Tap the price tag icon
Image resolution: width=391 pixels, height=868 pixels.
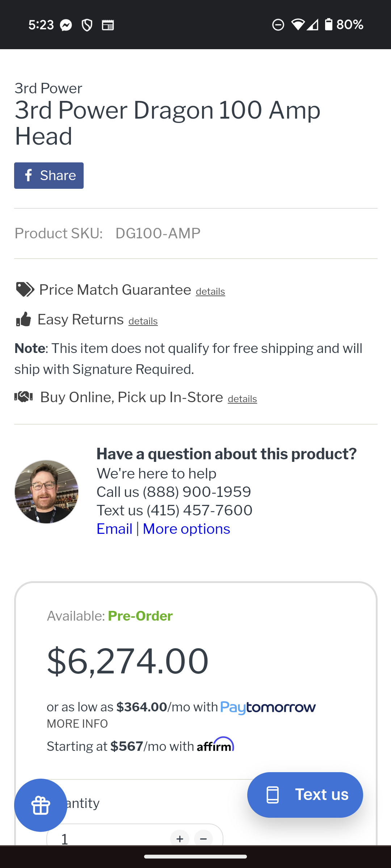[x=25, y=289]
